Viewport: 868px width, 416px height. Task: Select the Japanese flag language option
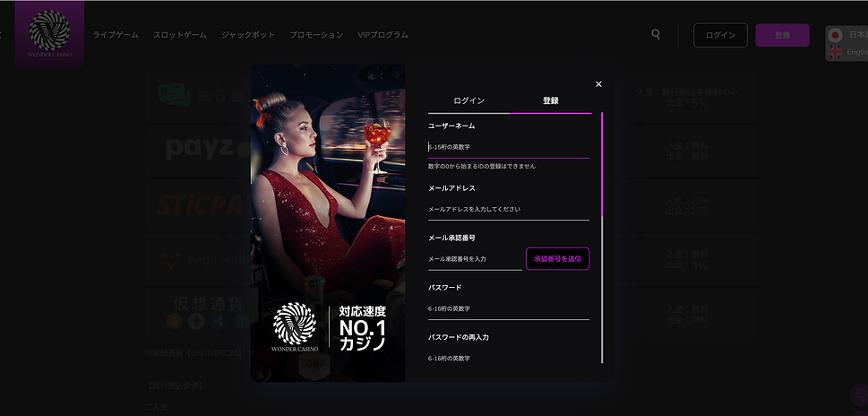(836, 35)
